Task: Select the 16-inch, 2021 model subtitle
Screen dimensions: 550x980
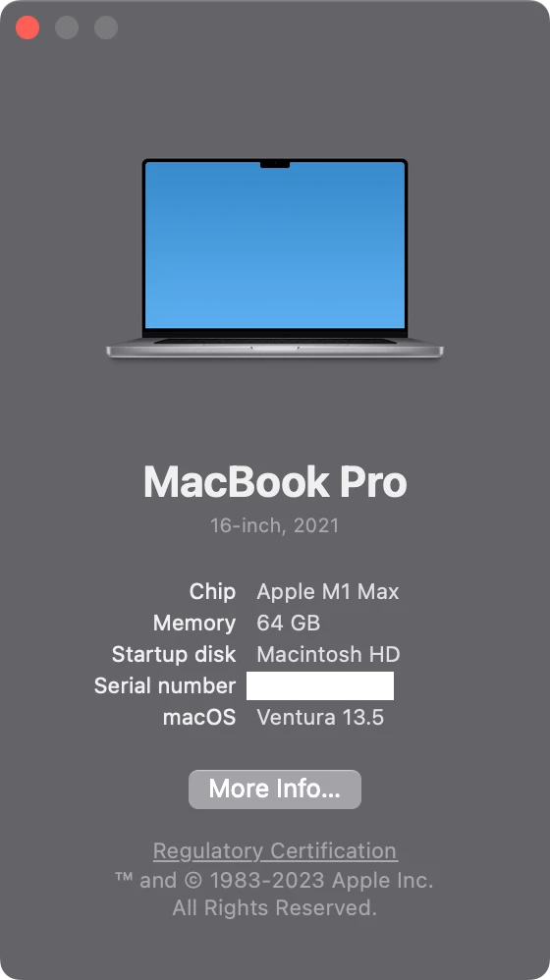Action: 275,525
